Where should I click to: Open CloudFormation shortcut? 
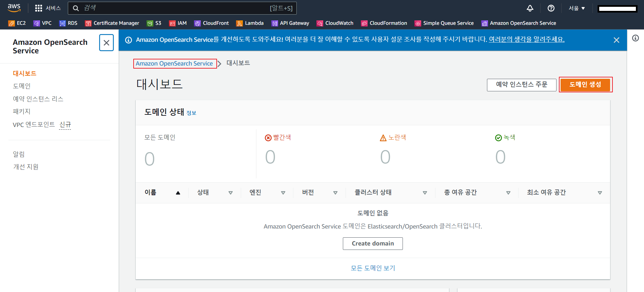coord(384,23)
